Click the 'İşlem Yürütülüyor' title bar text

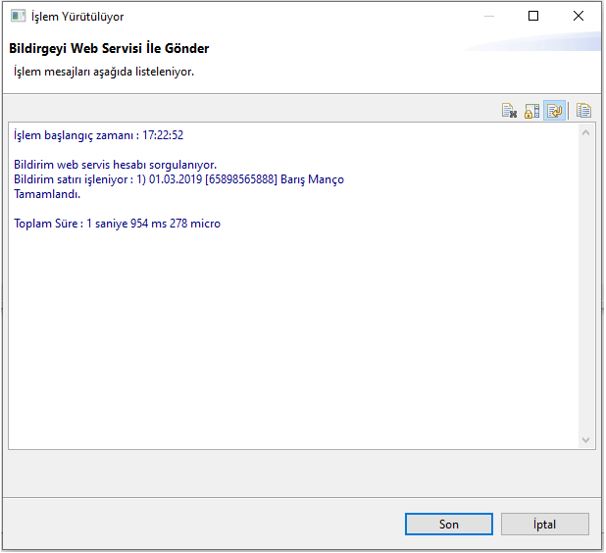coord(78,17)
